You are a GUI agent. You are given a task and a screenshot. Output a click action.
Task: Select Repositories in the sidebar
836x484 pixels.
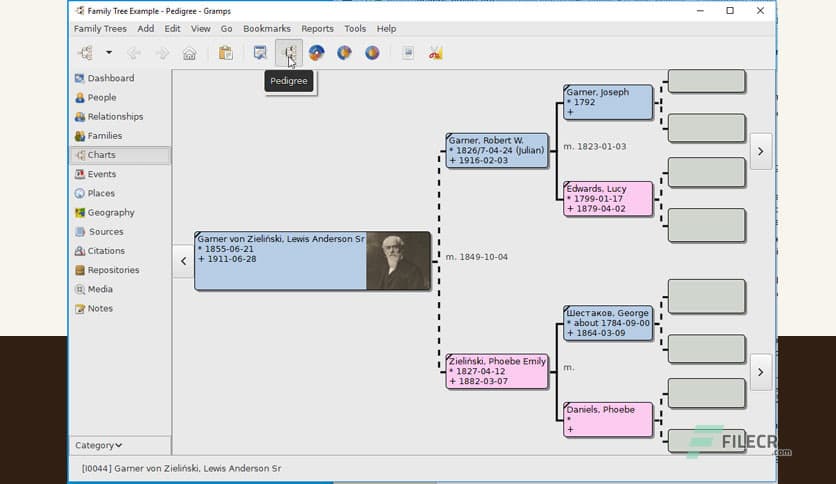pos(113,270)
